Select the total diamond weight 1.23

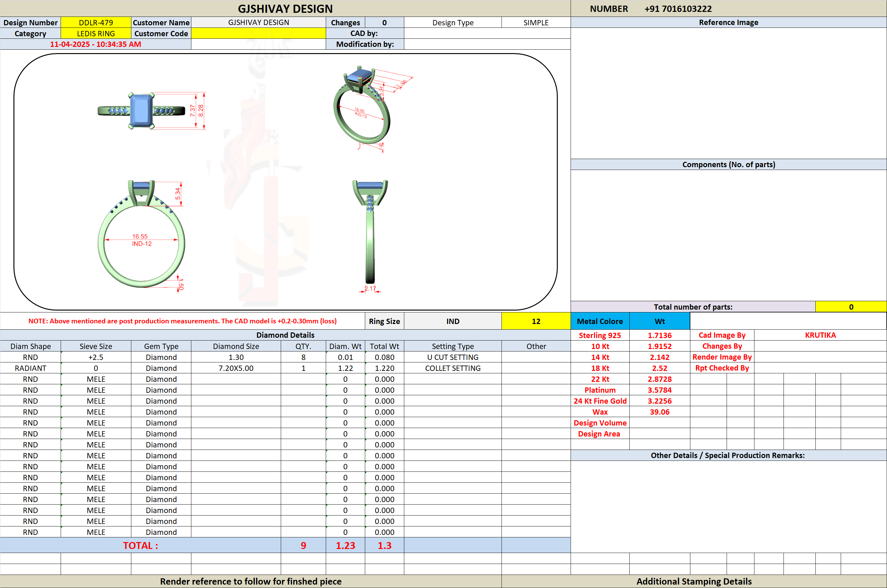[345, 545]
